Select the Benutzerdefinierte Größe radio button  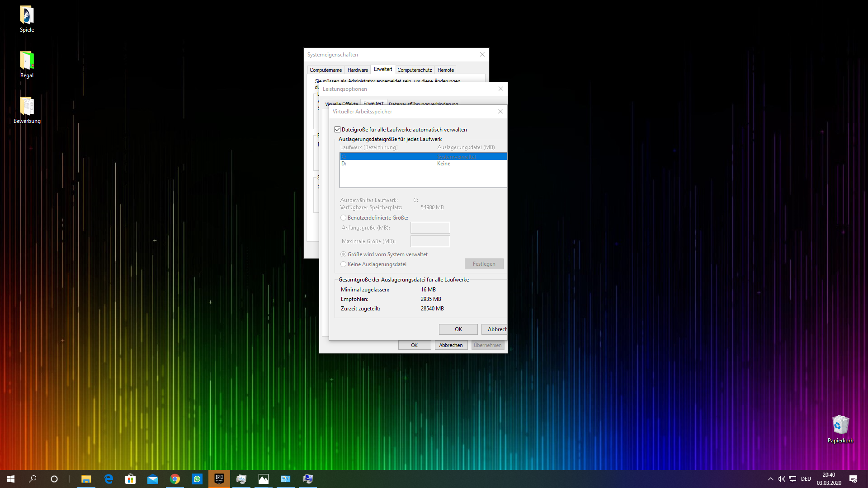(x=344, y=217)
